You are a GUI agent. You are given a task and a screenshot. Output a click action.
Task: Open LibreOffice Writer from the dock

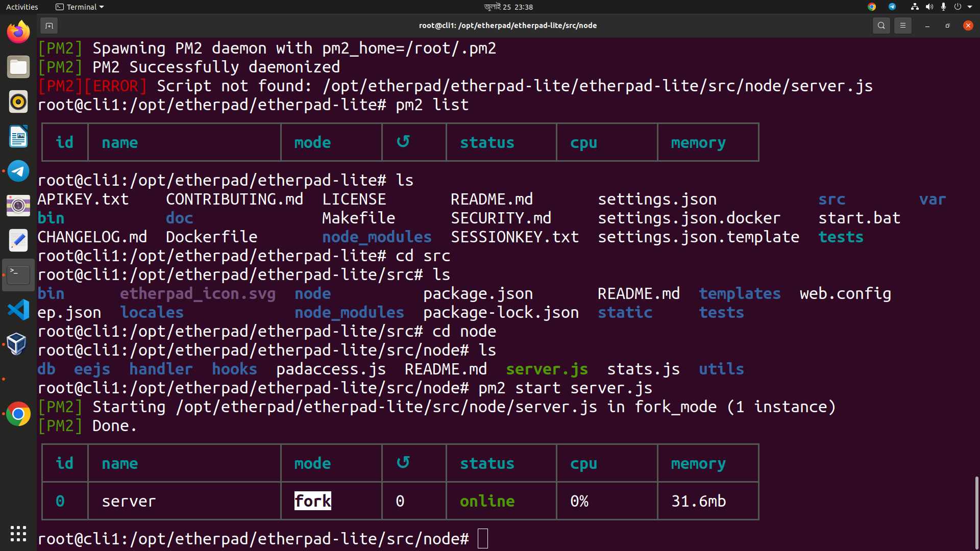point(18,136)
